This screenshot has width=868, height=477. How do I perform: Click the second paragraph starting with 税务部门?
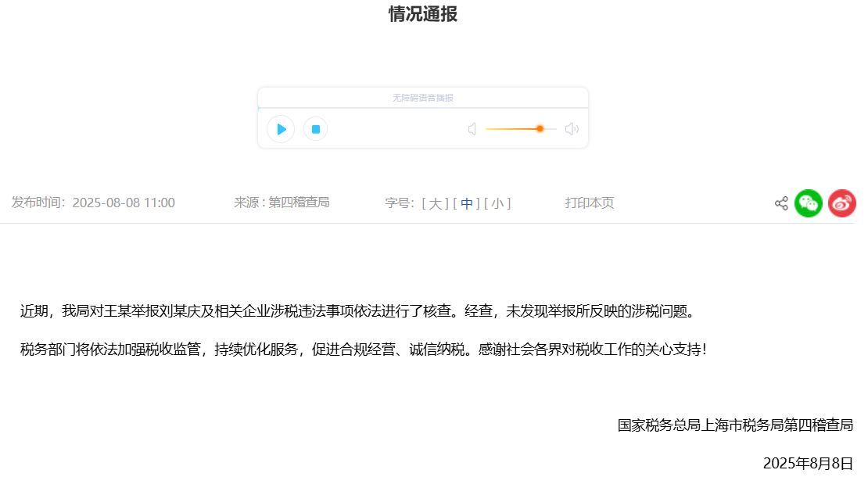click(364, 349)
